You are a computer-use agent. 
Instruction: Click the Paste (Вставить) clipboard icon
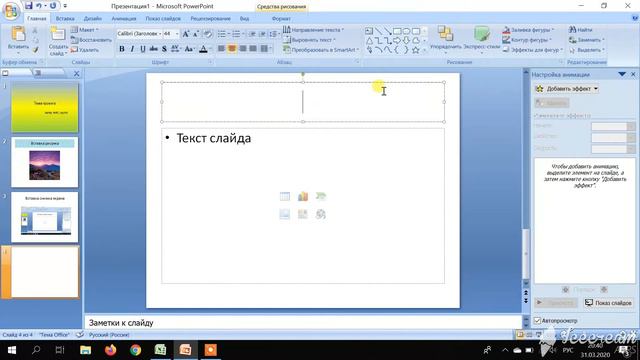18,34
